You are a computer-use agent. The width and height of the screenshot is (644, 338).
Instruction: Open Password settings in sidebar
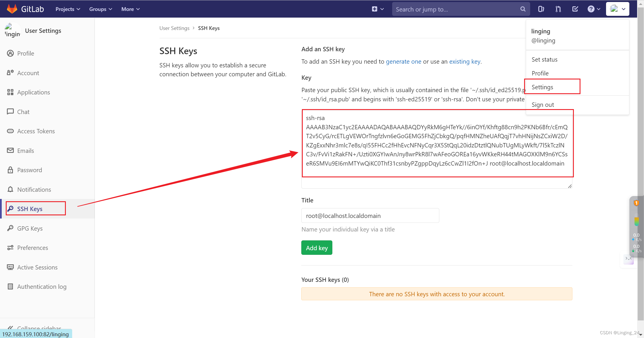coord(30,170)
